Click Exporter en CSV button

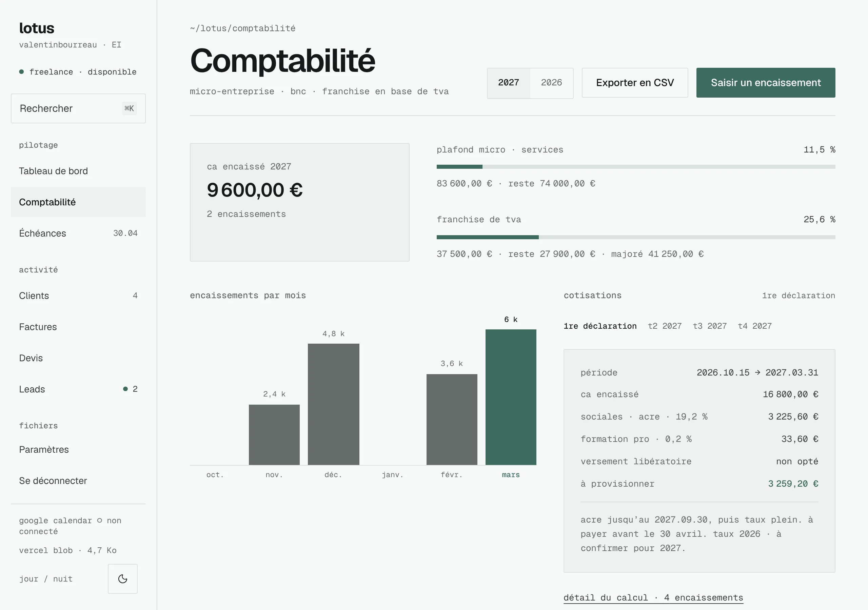pos(635,83)
